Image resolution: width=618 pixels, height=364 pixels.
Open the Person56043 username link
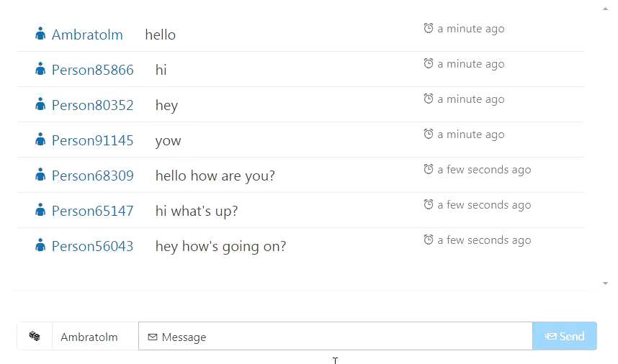pos(92,246)
